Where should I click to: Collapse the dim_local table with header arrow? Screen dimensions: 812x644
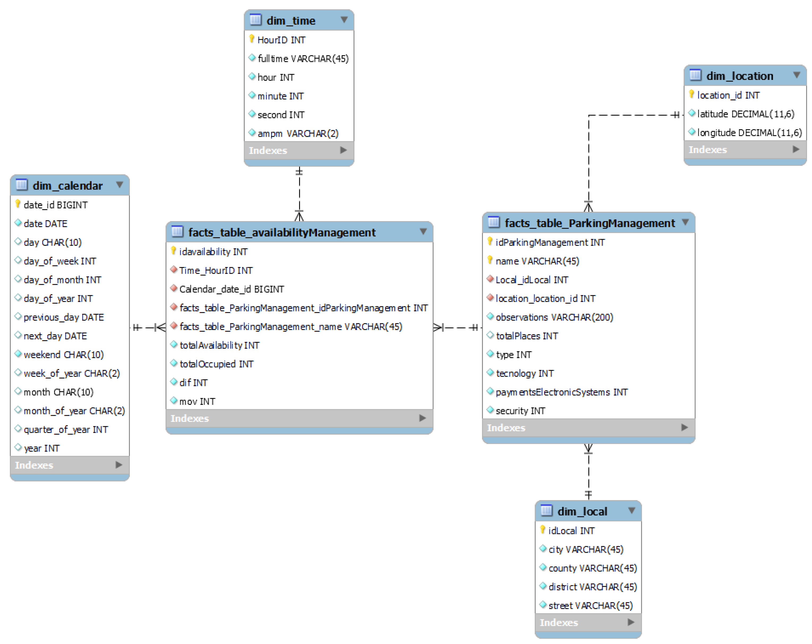coord(631,510)
